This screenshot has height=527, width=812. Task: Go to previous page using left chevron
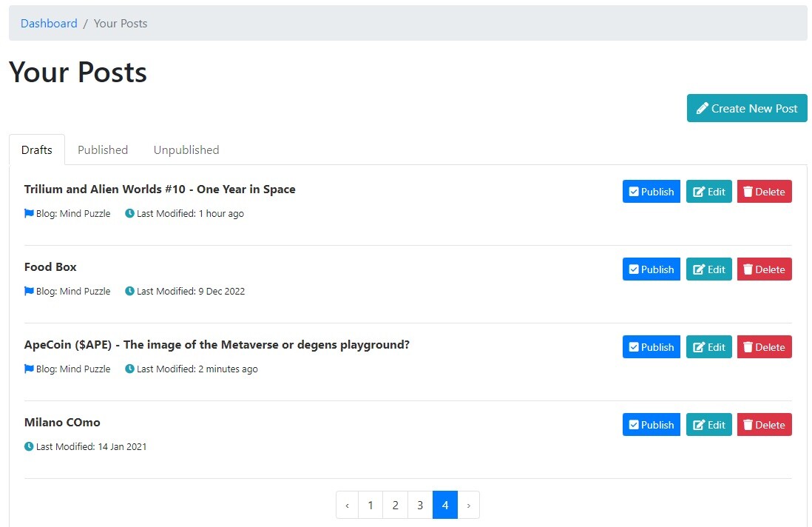[347, 505]
